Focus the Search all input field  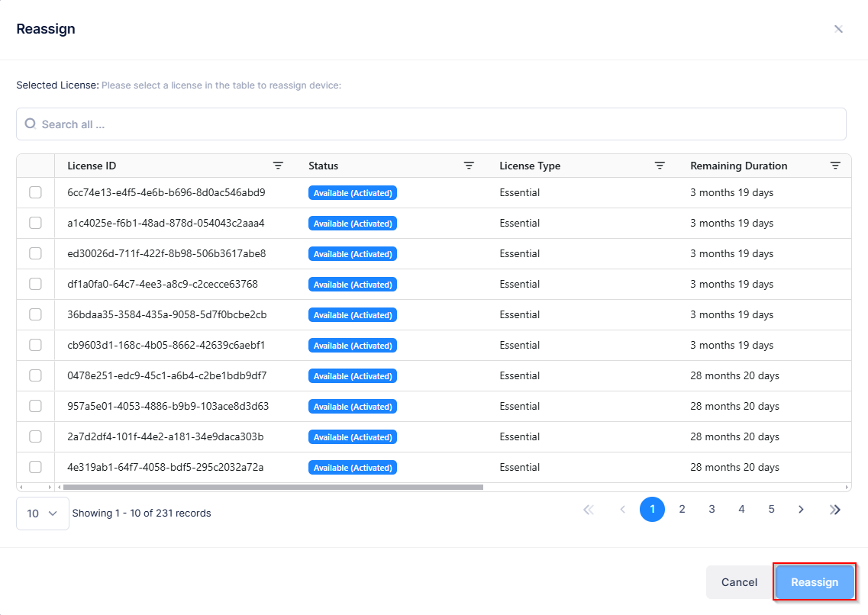(435, 124)
